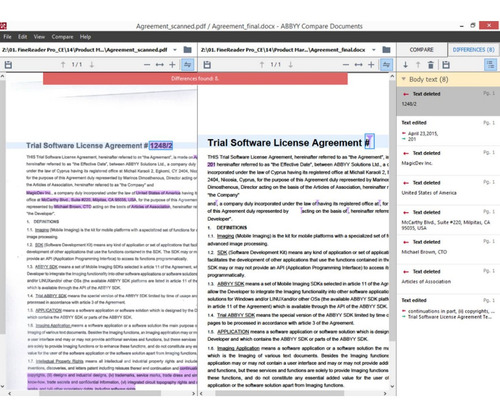500x418 pixels.
Task: Click highlighted 'Michael Brown, CTO' in left document
Action: [x=73, y=207]
